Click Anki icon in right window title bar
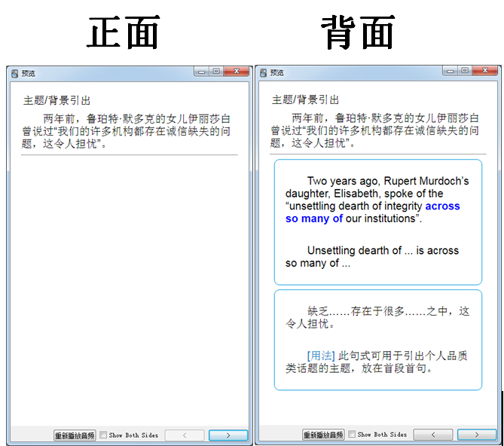The width and height of the screenshot is (504, 446). (263, 73)
